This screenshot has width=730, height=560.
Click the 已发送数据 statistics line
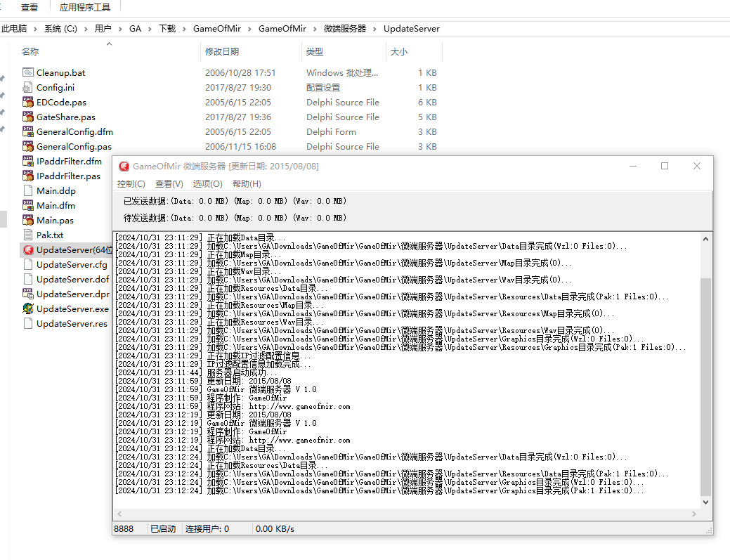click(235, 201)
